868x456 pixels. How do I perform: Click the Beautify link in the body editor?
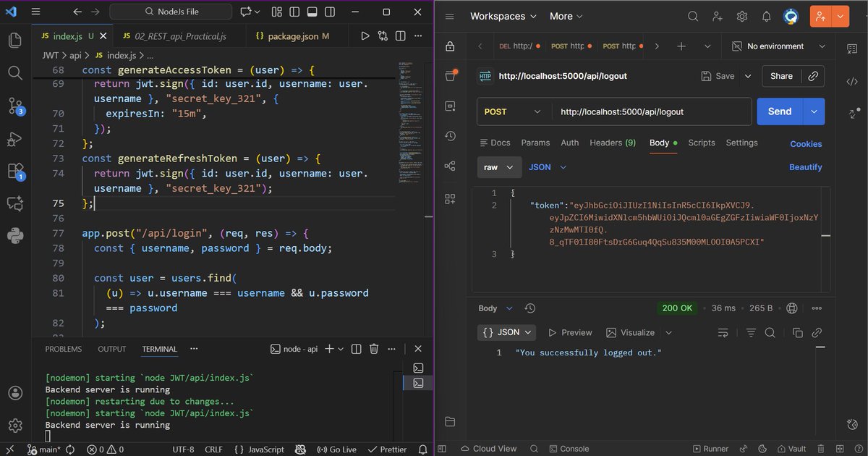[x=805, y=167]
